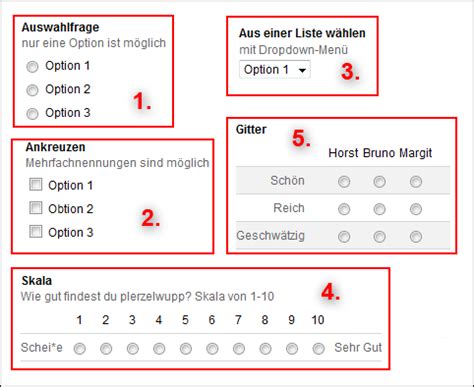This screenshot has height=387, width=474.
Task: Rate 1 on the Skala scale
Action: pos(80,349)
